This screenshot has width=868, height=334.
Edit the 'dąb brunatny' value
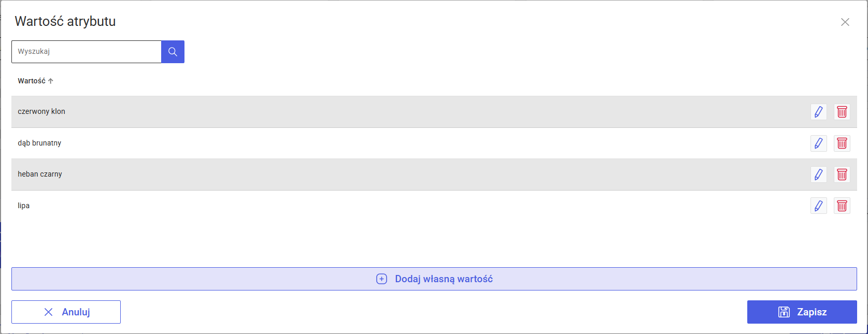click(x=818, y=143)
